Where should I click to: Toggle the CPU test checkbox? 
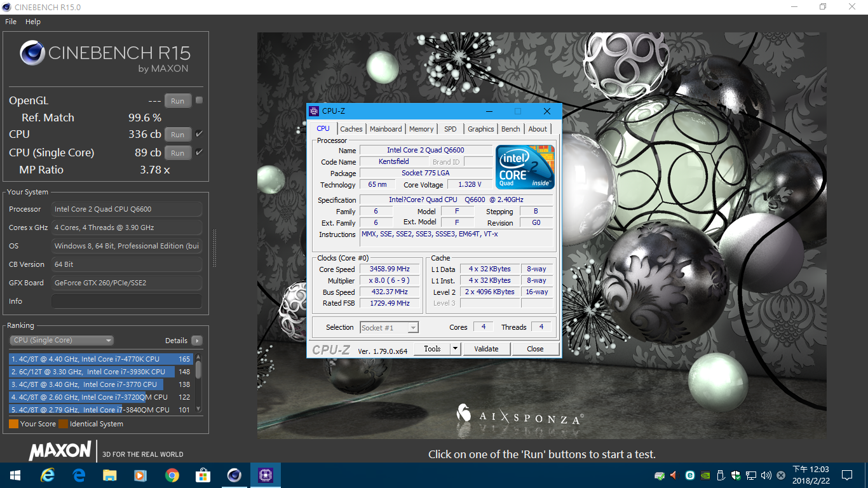pyautogui.click(x=199, y=134)
